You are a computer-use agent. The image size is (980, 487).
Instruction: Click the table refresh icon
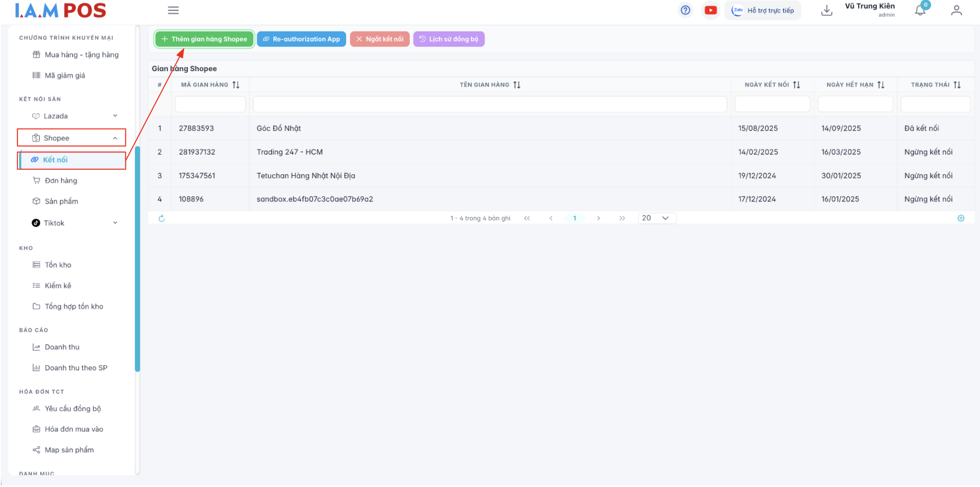point(162,218)
